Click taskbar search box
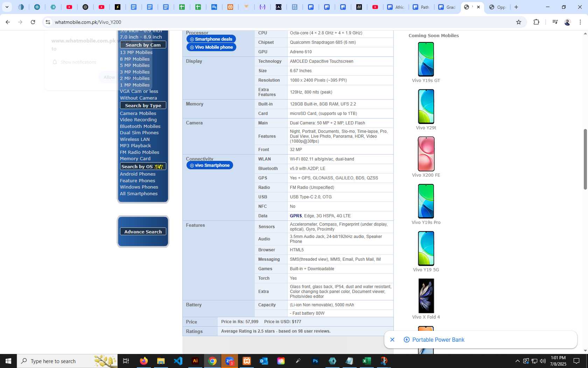Image resolution: width=588 pixels, height=368 pixels. pyautogui.click(x=67, y=361)
